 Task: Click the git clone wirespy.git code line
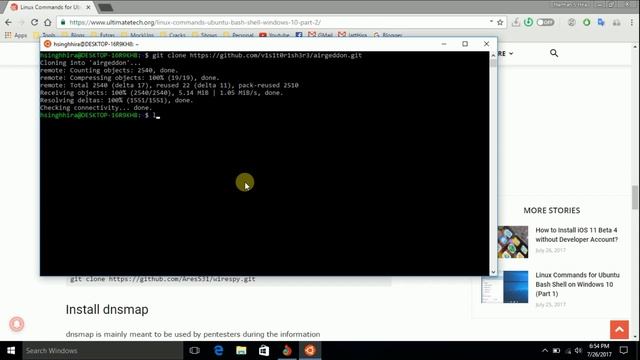tap(162, 279)
